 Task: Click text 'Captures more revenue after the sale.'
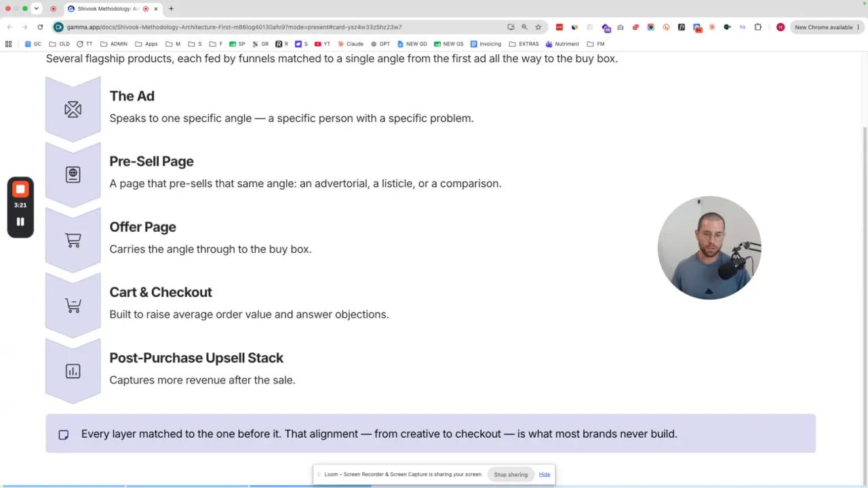click(x=203, y=380)
